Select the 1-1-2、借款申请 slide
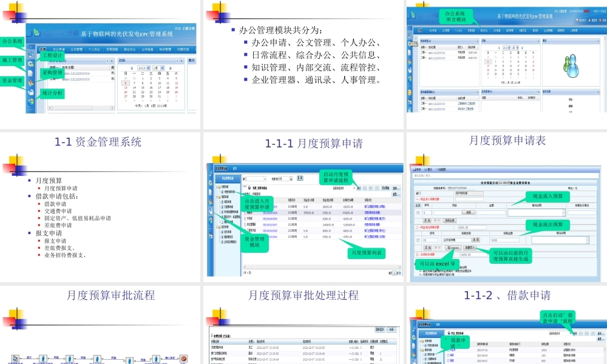 [x=507, y=325]
